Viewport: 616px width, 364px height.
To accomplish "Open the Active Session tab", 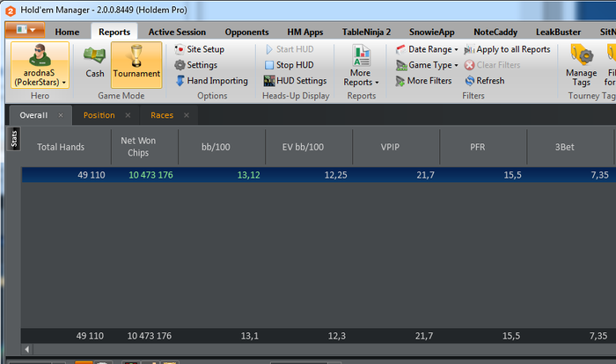I will (177, 33).
